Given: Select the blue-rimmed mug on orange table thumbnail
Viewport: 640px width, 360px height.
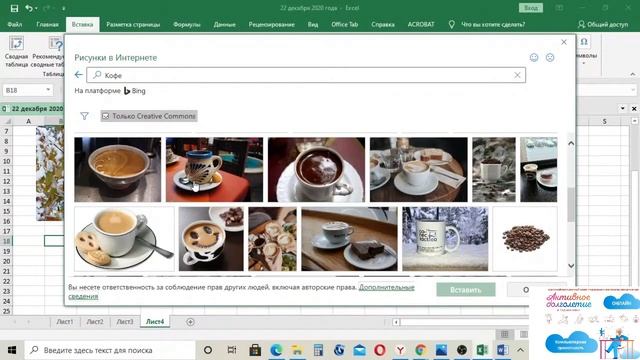Looking at the screenshot, I should pos(214,169).
